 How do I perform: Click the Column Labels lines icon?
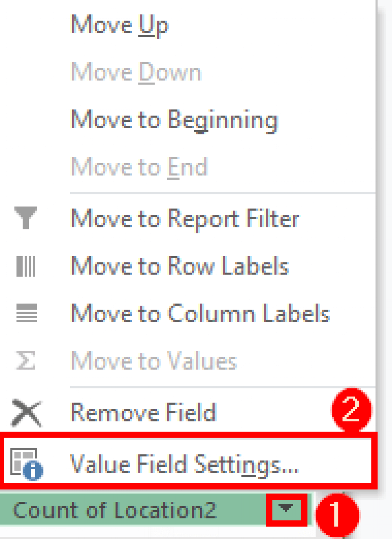[x=26, y=313]
